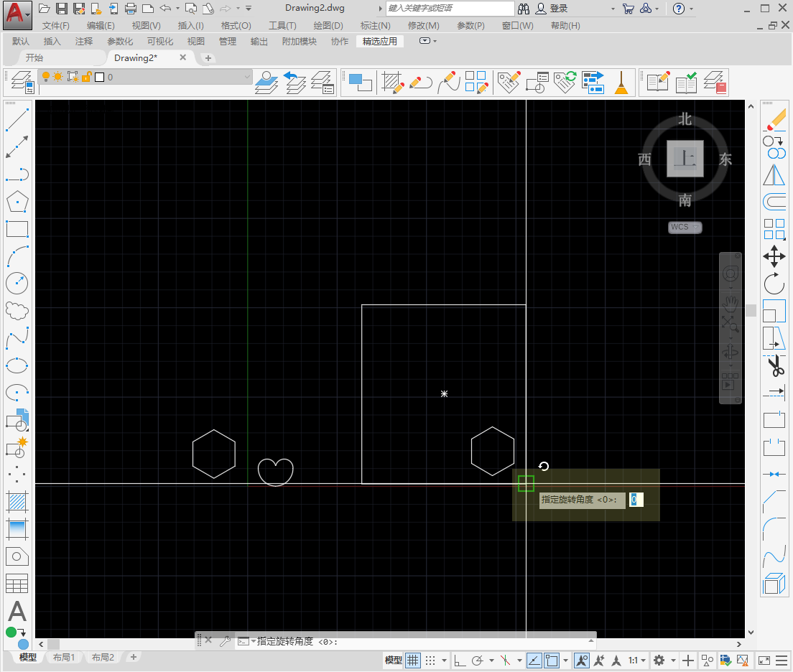Select the Array tool in the modify toolbar

pyautogui.click(x=774, y=229)
